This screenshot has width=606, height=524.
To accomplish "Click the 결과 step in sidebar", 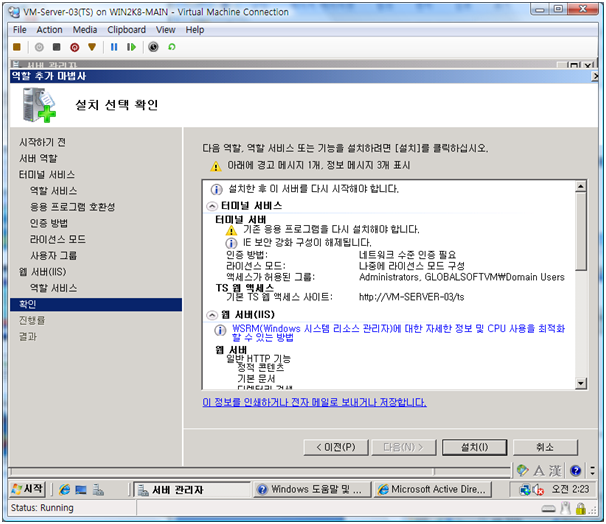I will click(x=28, y=337).
